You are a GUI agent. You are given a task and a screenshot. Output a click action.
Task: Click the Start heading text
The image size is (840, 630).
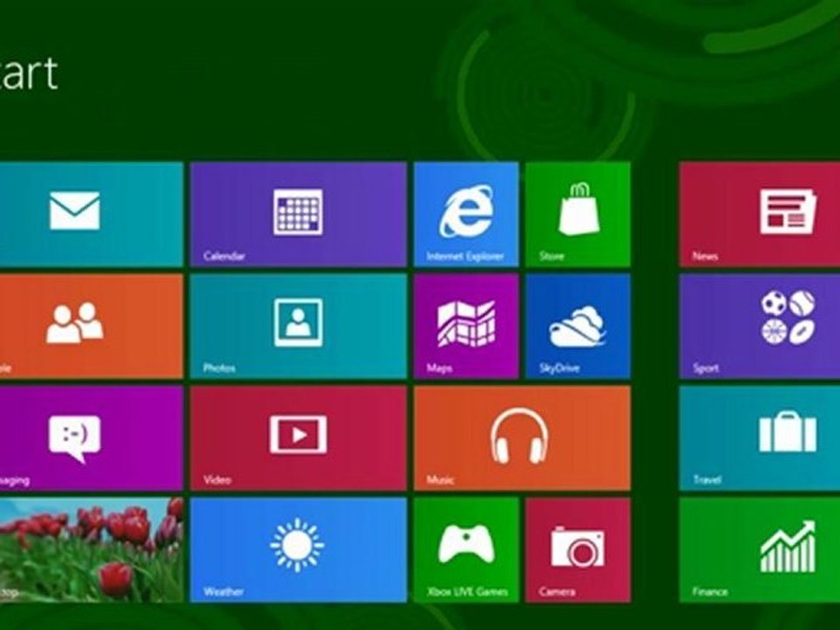tap(28, 73)
